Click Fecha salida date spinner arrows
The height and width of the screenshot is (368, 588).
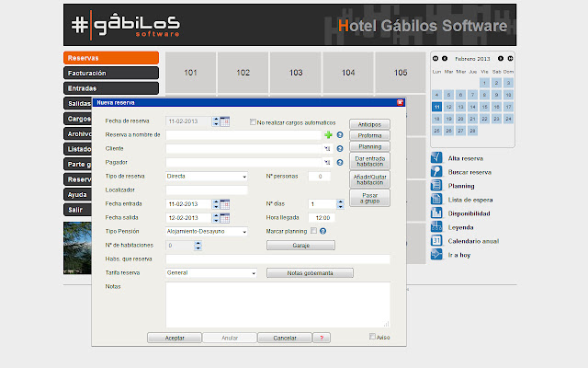[216, 218]
